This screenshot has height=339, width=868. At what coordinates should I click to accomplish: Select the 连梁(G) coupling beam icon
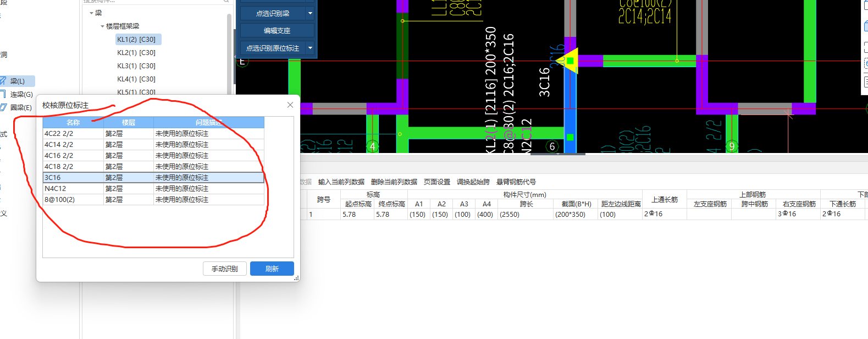tap(3, 94)
